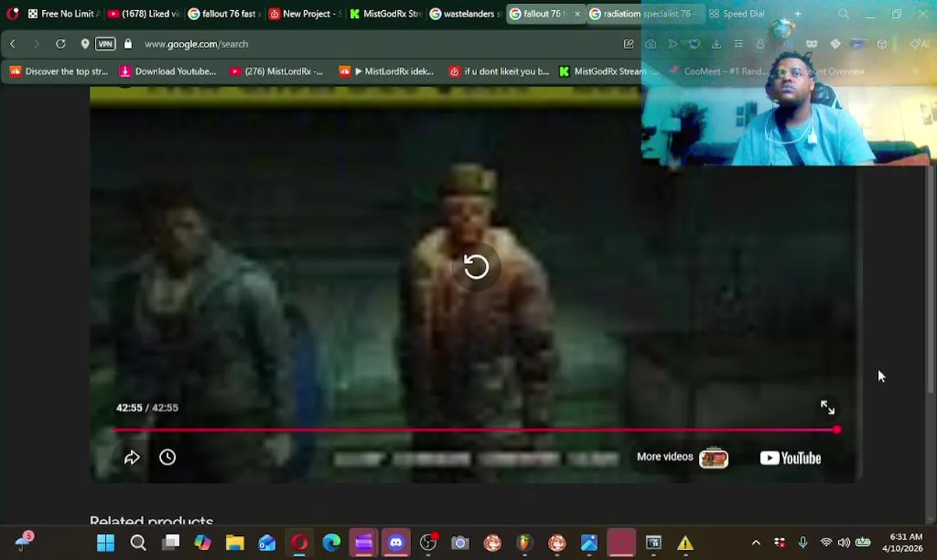
Task: Open Microsoft Edge from the taskbar
Action: 332,543
